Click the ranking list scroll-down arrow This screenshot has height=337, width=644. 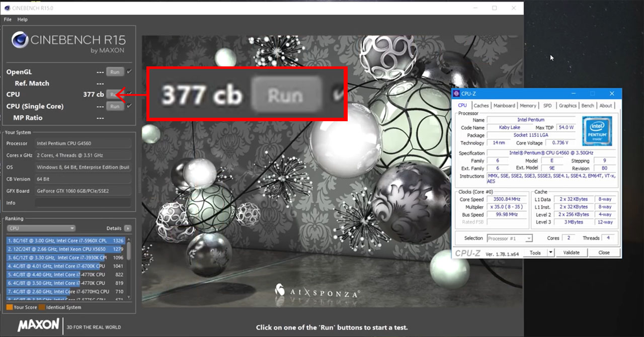tap(129, 298)
